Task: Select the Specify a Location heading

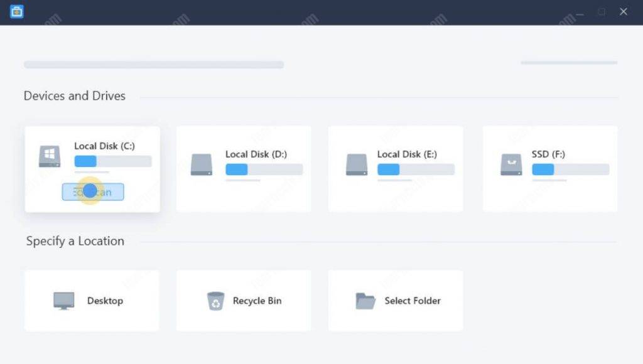Action: (x=74, y=240)
